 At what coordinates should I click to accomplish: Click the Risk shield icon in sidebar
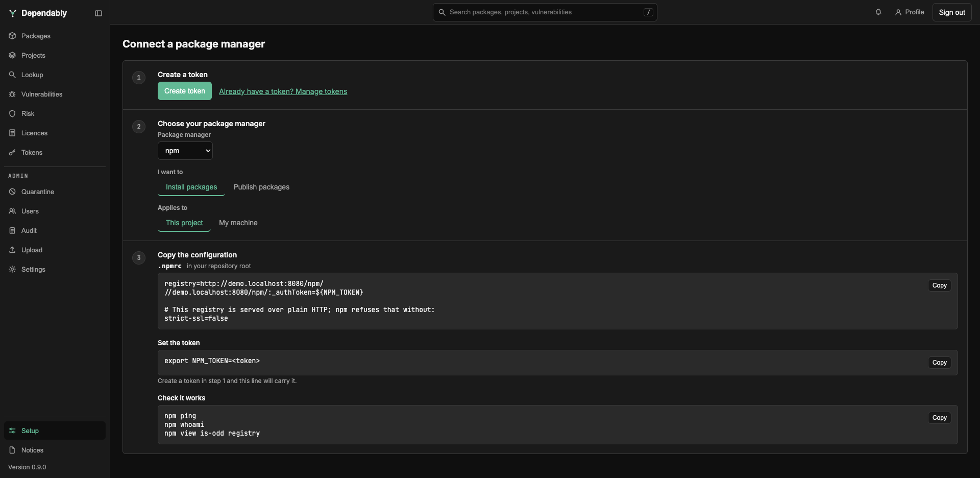(x=12, y=113)
